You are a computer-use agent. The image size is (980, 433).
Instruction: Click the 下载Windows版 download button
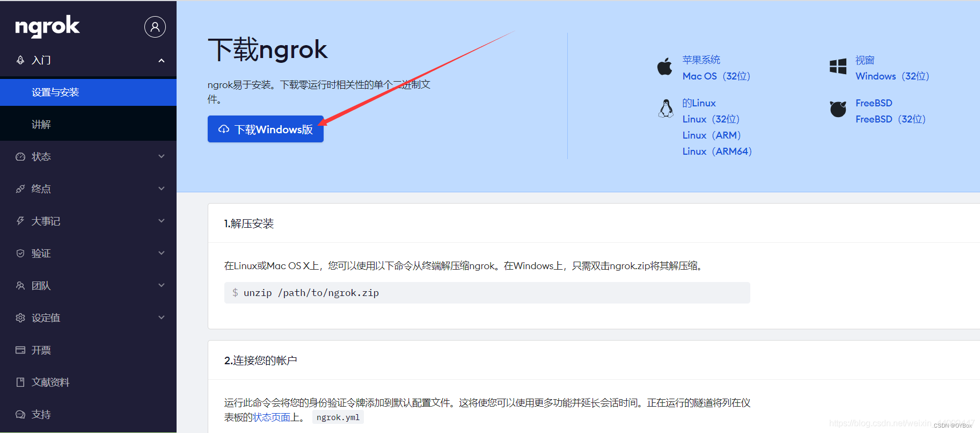coord(266,129)
